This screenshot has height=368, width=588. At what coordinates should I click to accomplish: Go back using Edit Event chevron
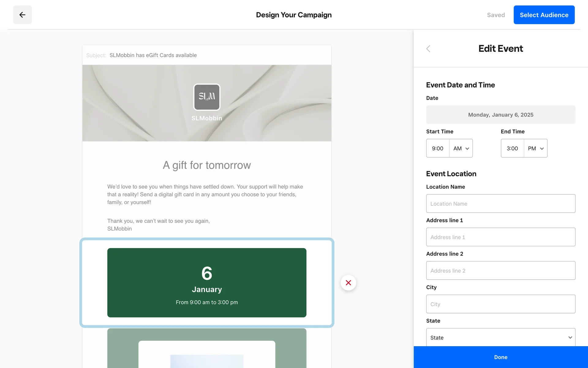pyautogui.click(x=428, y=49)
